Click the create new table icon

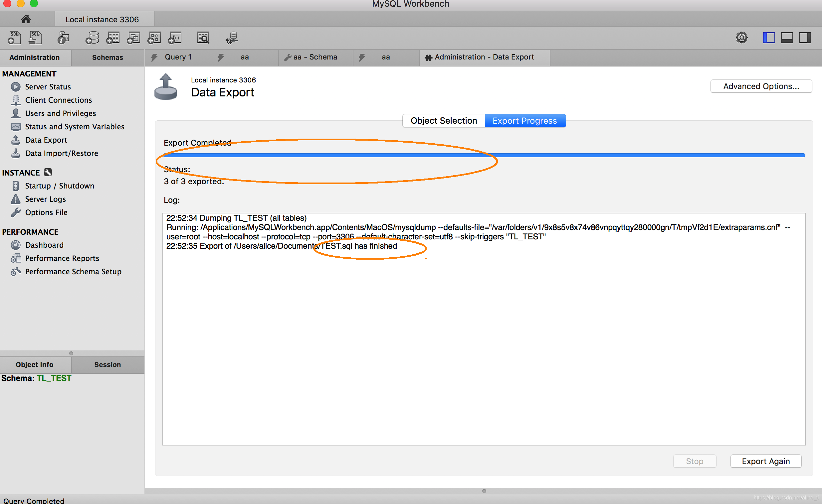[113, 38]
